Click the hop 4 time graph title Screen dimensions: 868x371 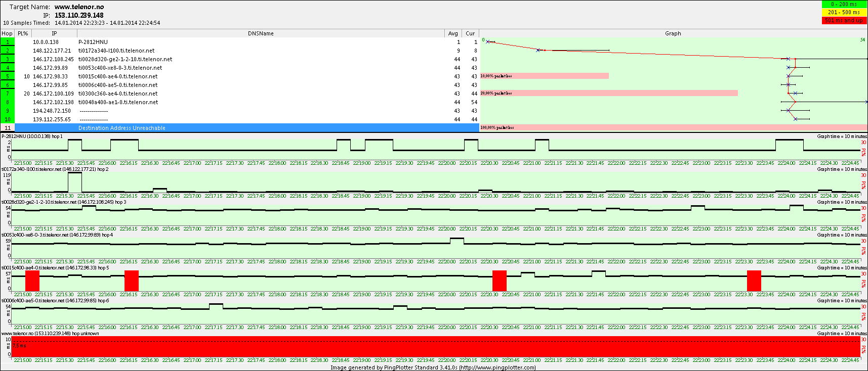click(57, 235)
